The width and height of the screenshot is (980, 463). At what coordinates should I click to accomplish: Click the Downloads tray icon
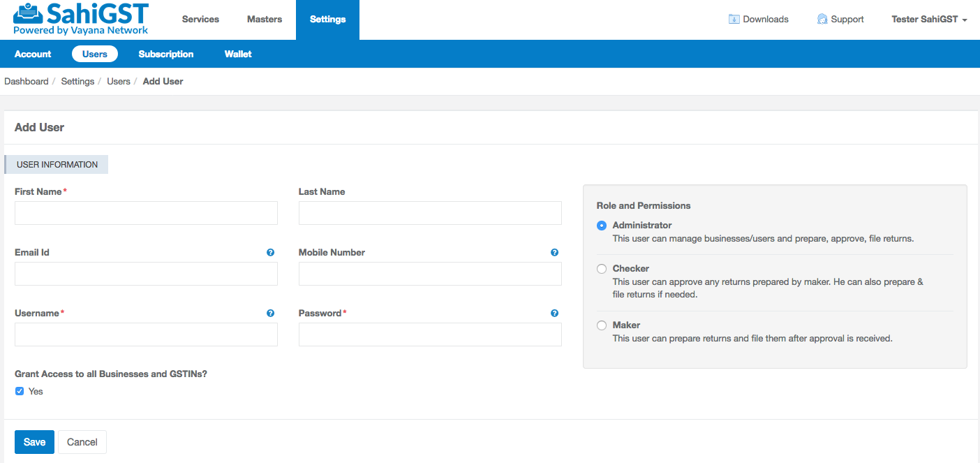(x=734, y=20)
